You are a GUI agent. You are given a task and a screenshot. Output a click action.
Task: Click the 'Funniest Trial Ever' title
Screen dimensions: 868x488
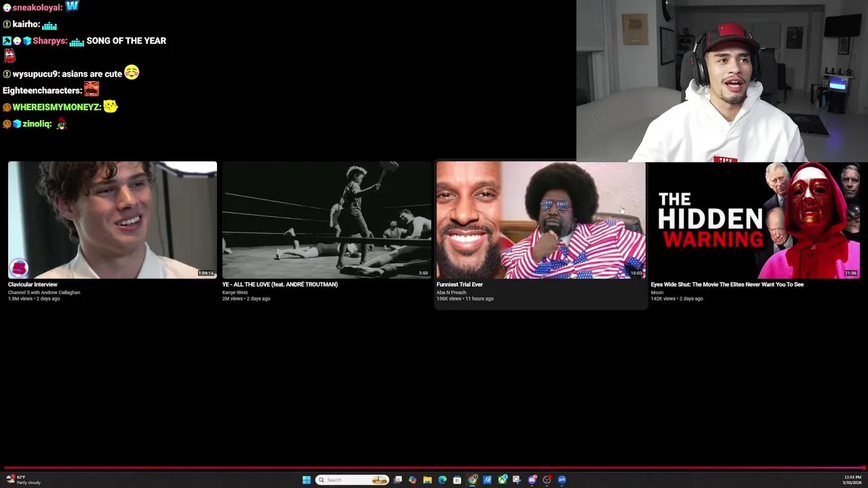[460, 285]
